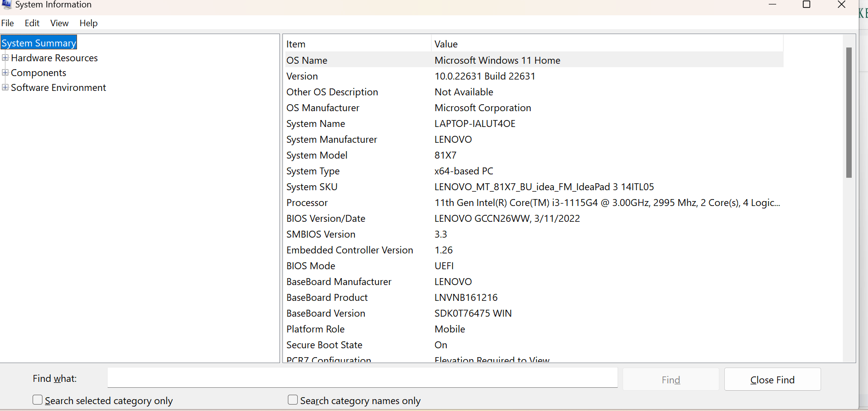
Task: Click the Find button
Action: (671, 379)
